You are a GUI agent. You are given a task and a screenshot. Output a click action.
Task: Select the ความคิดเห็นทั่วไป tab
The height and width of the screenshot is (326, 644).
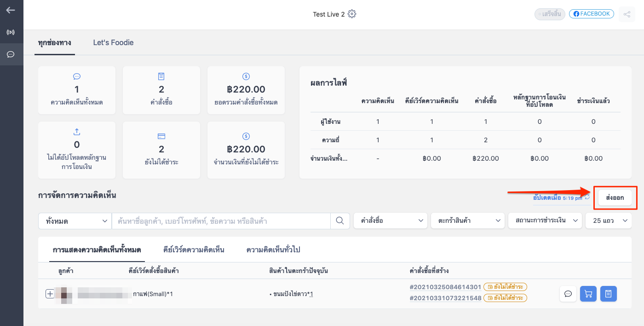pyautogui.click(x=273, y=250)
